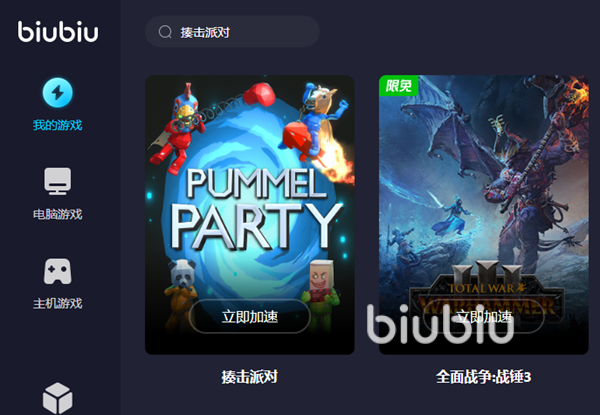Select the PC games monitor icon
Viewport: 600px width, 415px height.
(57, 181)
